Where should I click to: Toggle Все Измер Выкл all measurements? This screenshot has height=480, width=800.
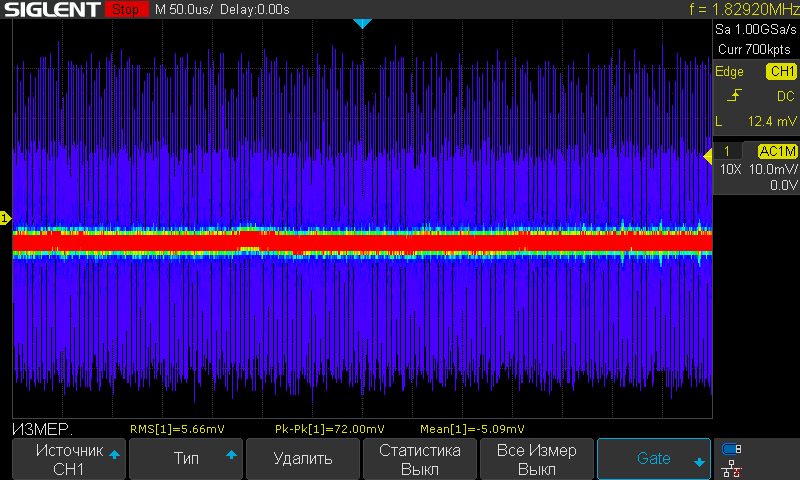[537, 459]
